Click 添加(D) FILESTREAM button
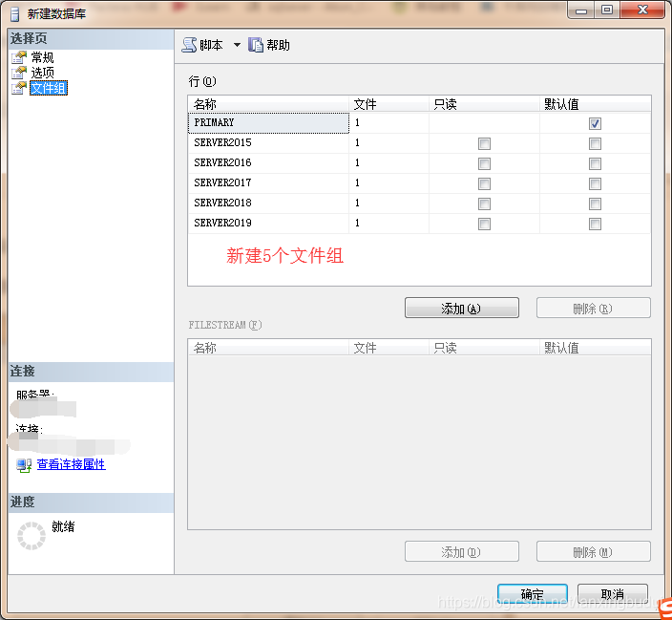 click(x=462, y=551)
